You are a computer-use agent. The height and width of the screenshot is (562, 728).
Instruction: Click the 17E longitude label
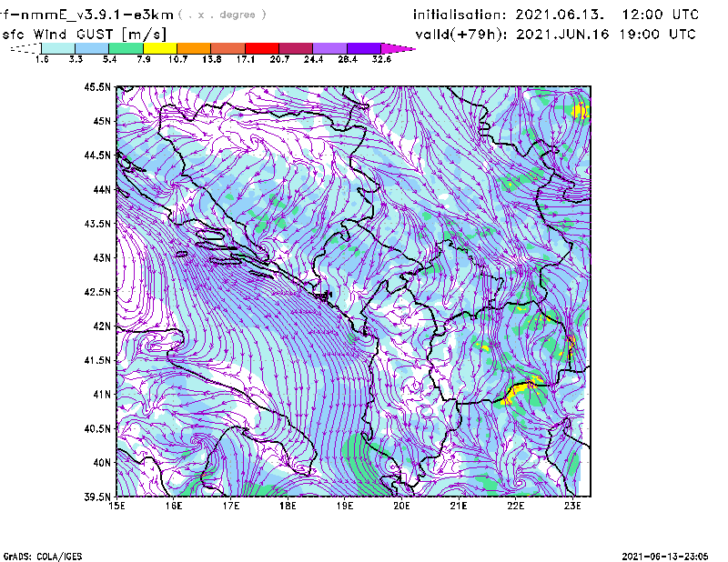click(x=231, y=506)
